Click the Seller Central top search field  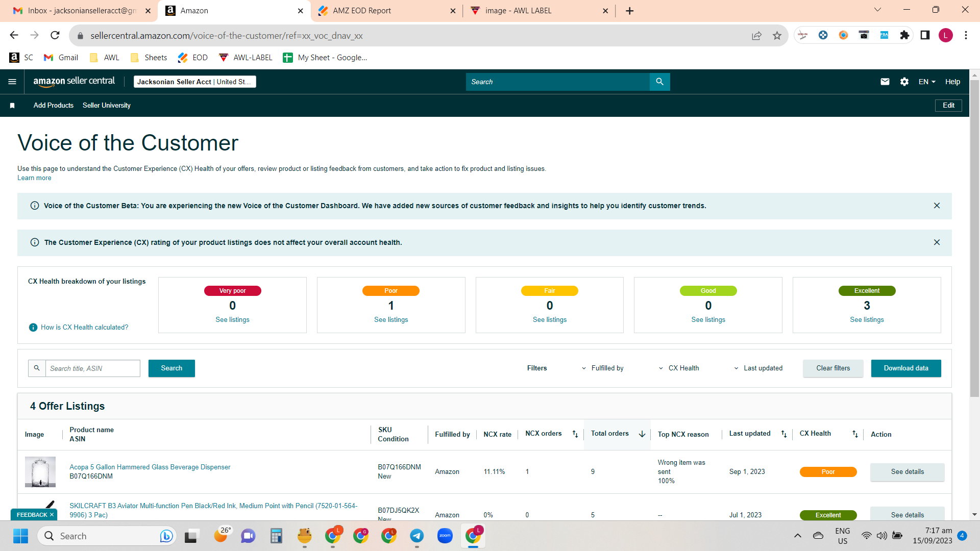558,82
